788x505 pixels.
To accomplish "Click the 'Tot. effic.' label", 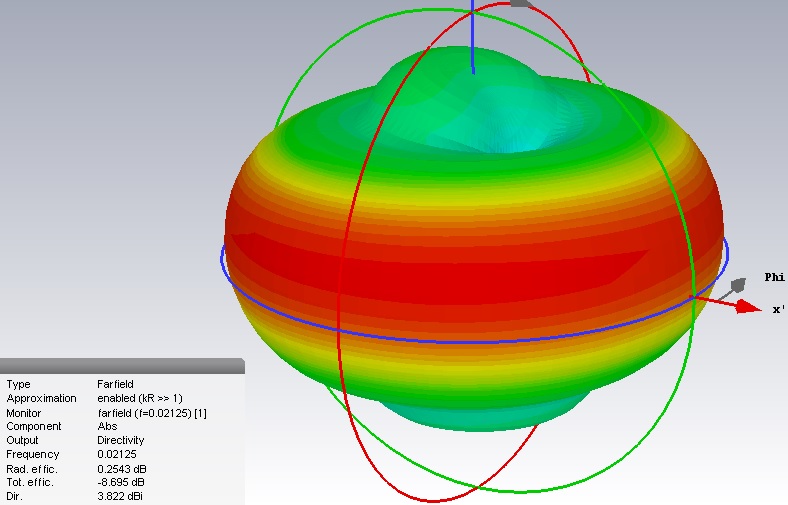I will (x=30, y=483).
